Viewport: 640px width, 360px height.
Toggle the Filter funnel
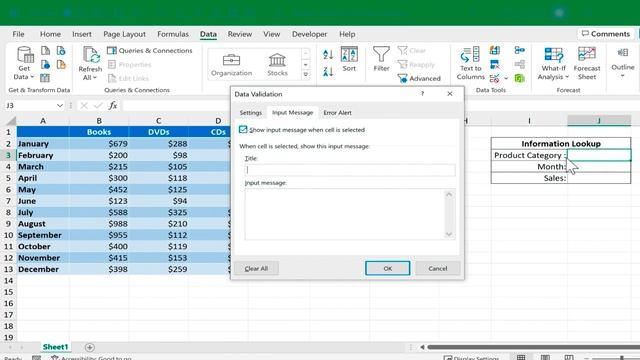click(381, 59)
